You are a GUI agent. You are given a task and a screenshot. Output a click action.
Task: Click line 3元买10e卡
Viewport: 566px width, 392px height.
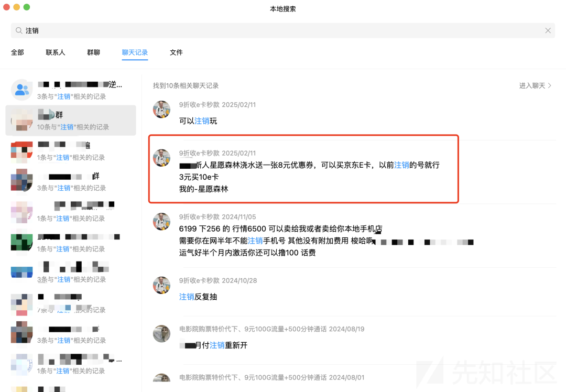[x=199, y=177]
